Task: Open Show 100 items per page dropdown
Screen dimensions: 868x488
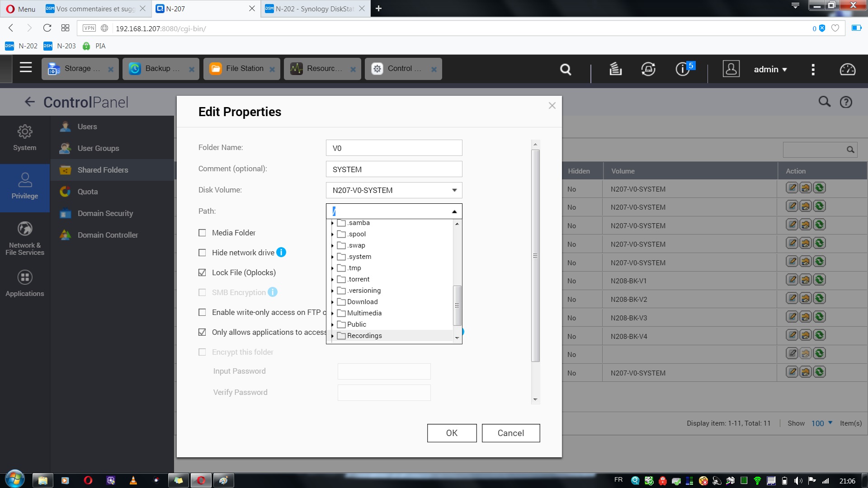Action: tap(822, 423)
